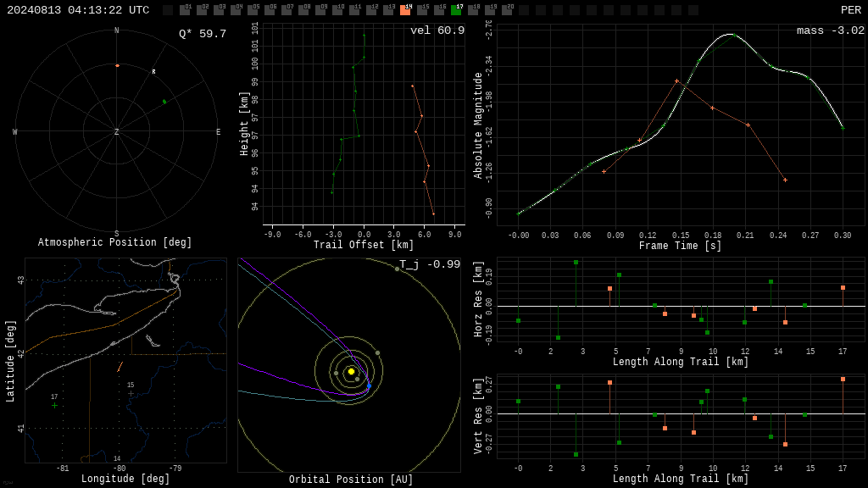This screenshot has width=868, height=488.
Task: Toggle the gray station 01 box
Action: pos(186,10)
